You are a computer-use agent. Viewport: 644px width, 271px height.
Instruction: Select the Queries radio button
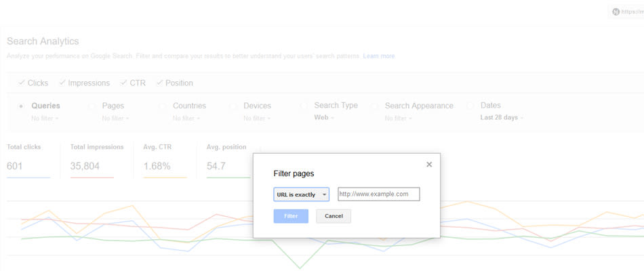(21, 106)
